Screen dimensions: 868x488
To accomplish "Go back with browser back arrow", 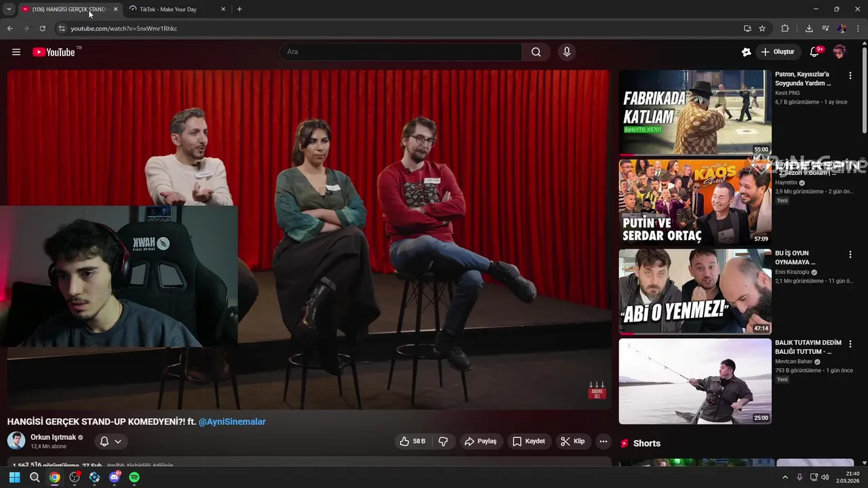I will [9, 28].
